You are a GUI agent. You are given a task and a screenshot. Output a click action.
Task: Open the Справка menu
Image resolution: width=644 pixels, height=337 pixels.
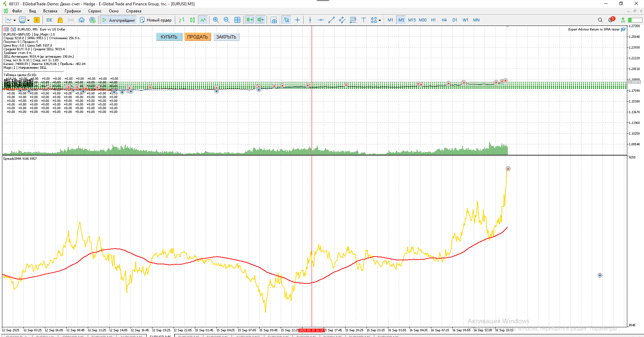click(134, 11)
